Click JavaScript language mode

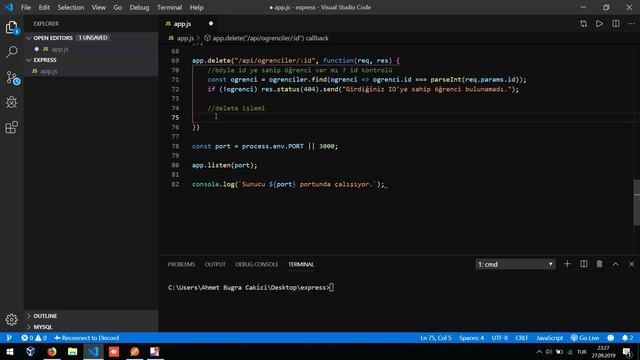[549, 338]
